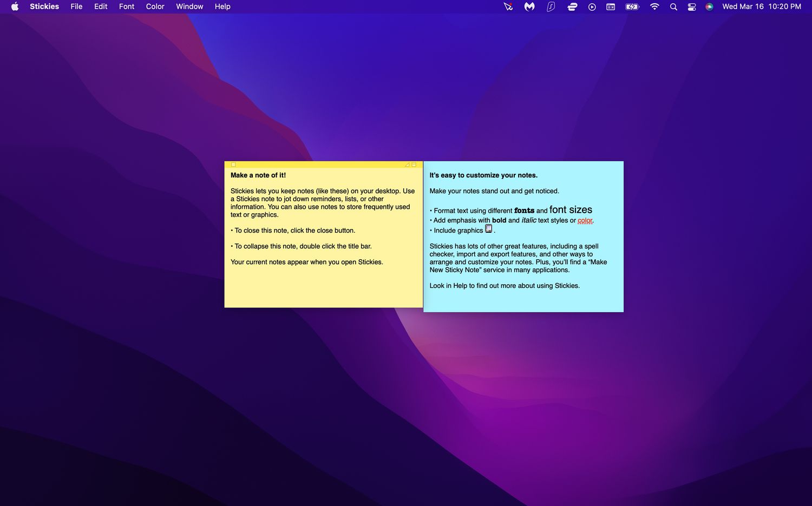This screenshot has height=506, width=812.
Task: Open the Color menu
Action: 155,6
